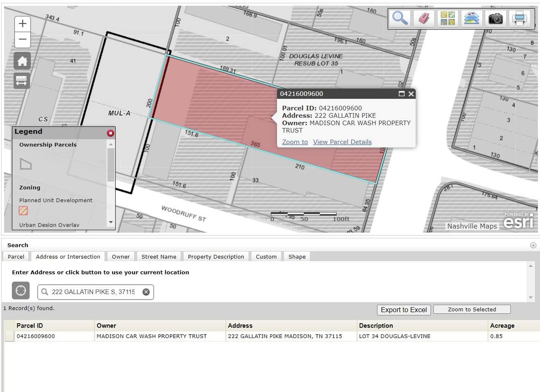The height and width of the screenshot is (392, 540).
Task: Zoom out with the minus button
Action: (22, 40)
